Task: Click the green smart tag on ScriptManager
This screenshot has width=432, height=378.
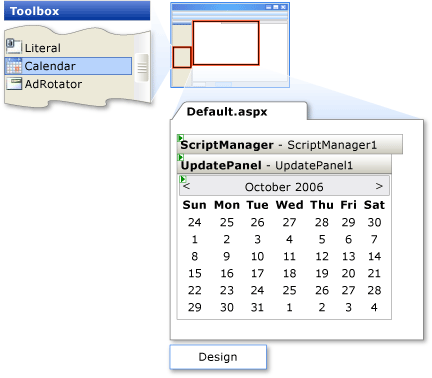Action: 180,137
